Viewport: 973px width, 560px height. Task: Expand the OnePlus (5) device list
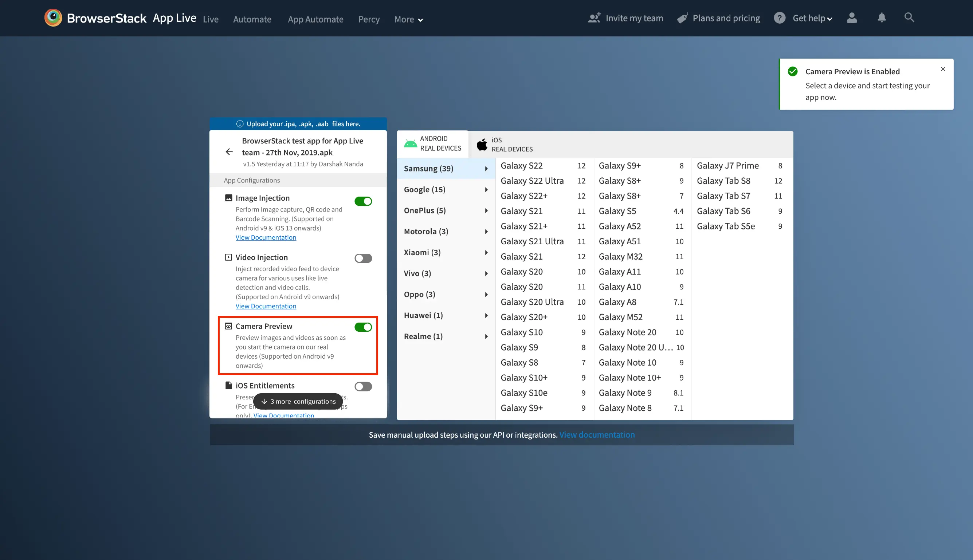pos(446,210)
